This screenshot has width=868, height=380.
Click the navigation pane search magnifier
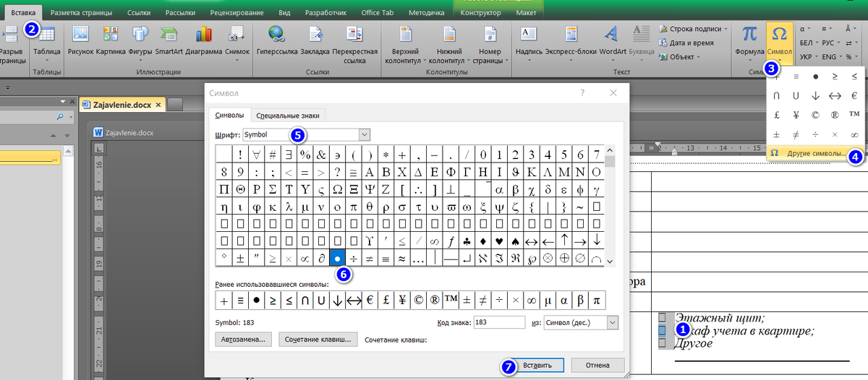tap(59, 116)
